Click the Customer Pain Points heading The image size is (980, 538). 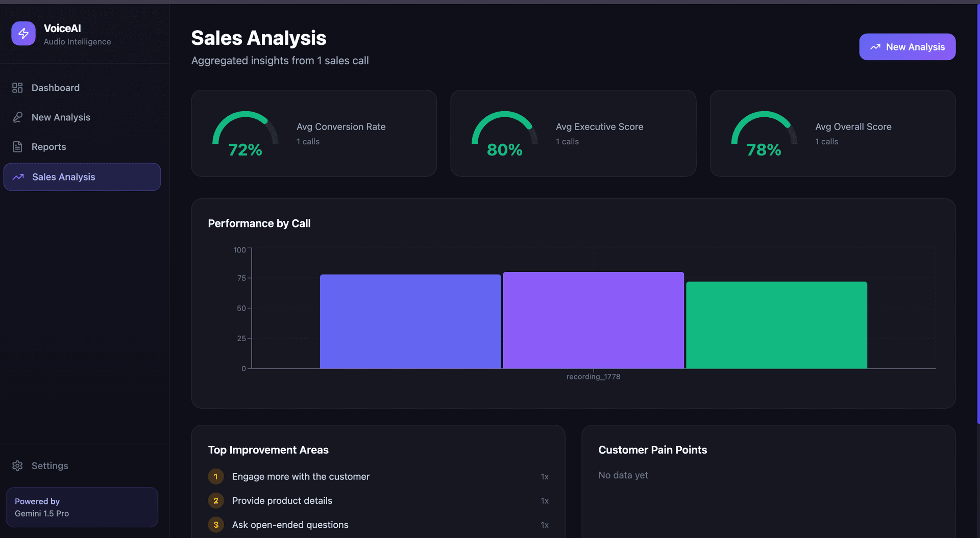tap(652, 450)
